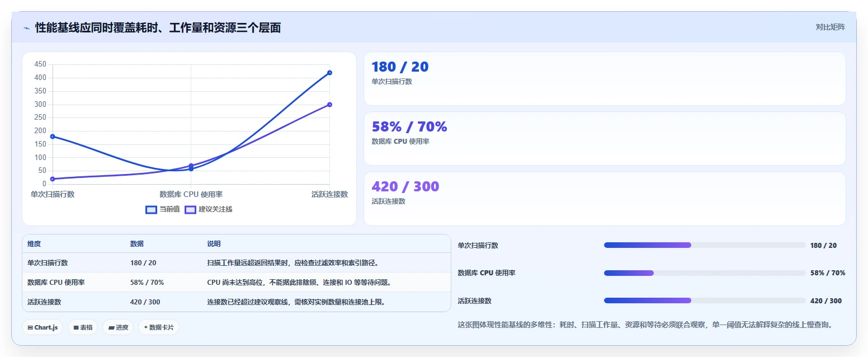Select the 单次扫描行数 table row cell
The width and height of the screenshot is (868, 357).
48,263
